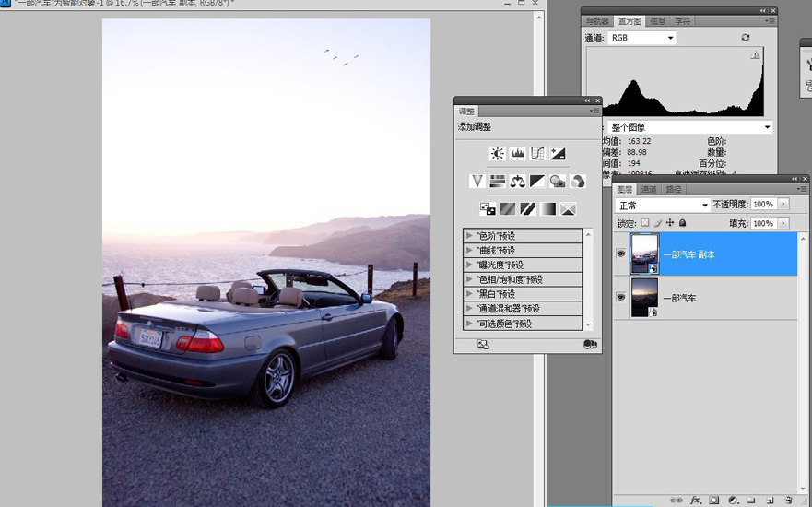Screen dimensions: 812x507
Task: Add a Levels adjustment layer
Action: [517, 153]
